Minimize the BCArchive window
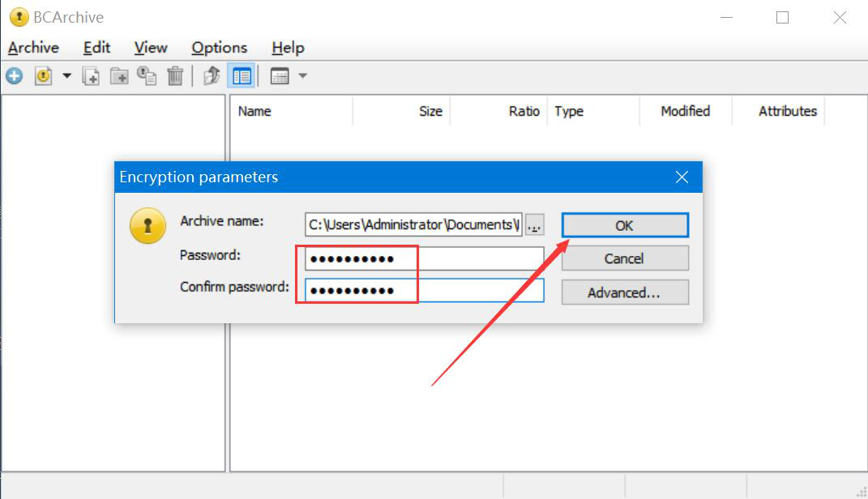This screenshot has height=499, width=868. (x=727, y=17)
